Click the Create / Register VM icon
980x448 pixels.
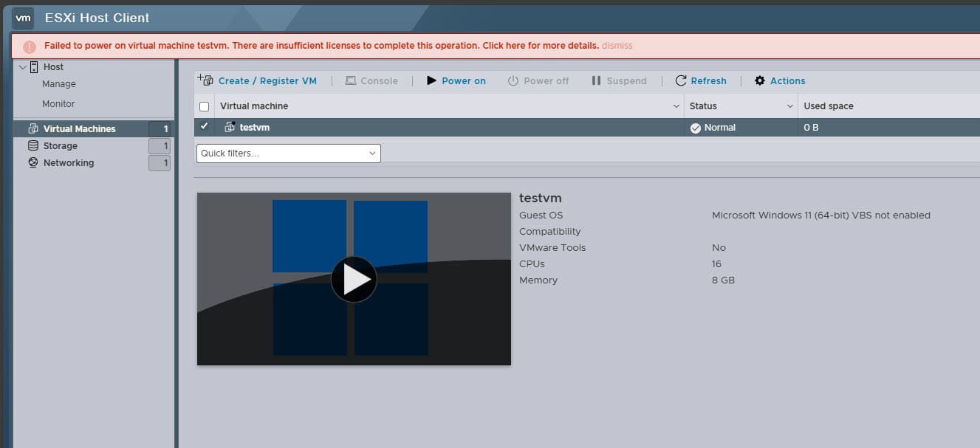205,80
